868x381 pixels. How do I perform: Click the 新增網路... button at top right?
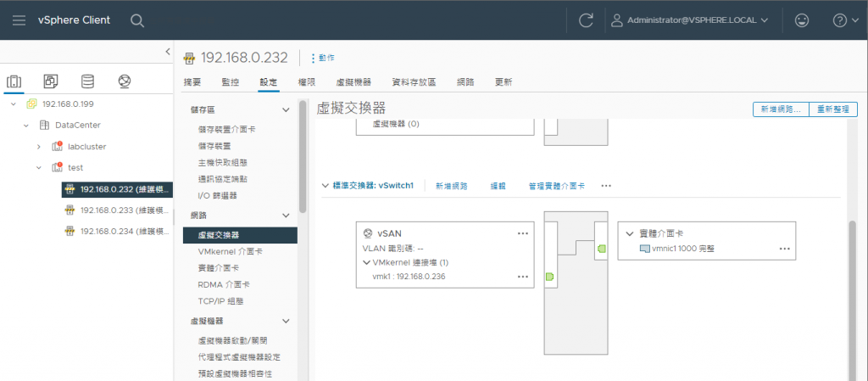pos(781,109)
